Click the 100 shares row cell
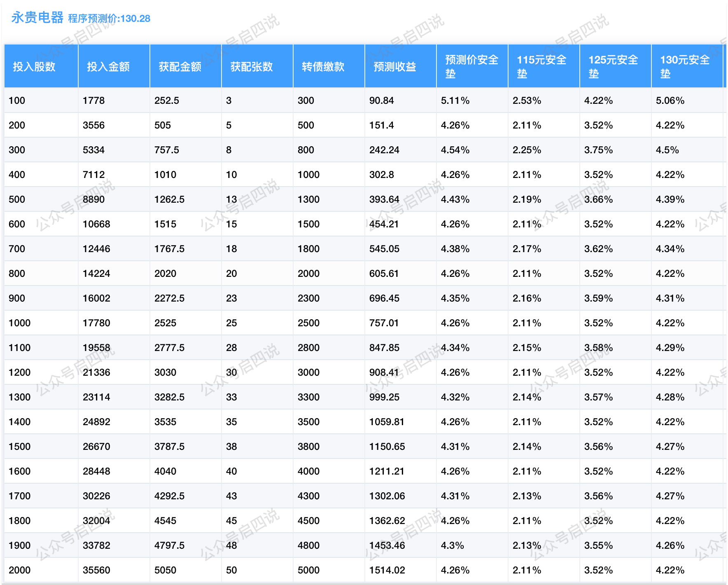 [x=17, y=101]
